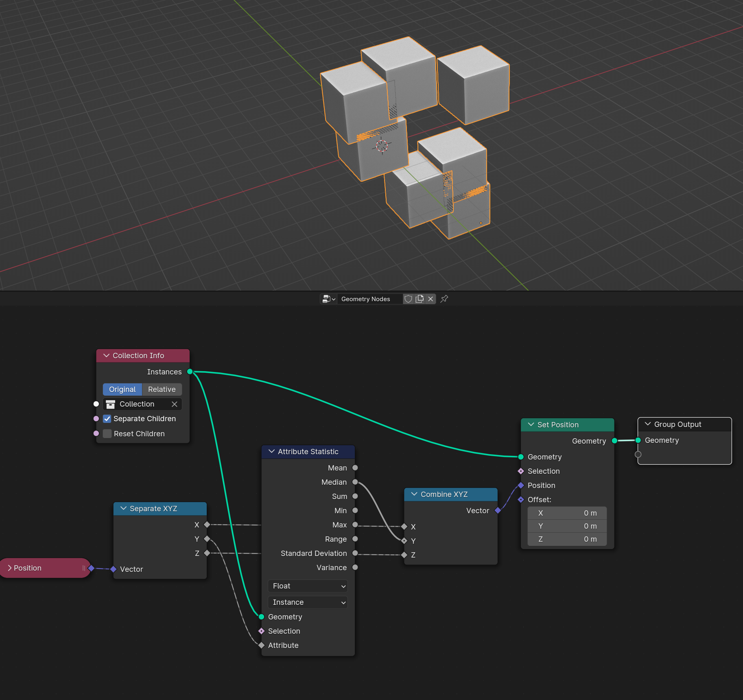Click Offset Z value field
The width and height of the screenshot is (743, 700).
click(x=567, y=539)
